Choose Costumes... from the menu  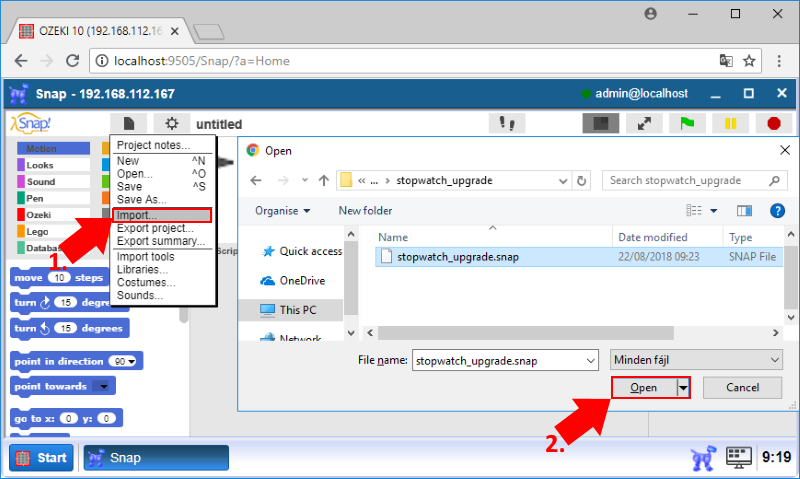pos(162,282)
